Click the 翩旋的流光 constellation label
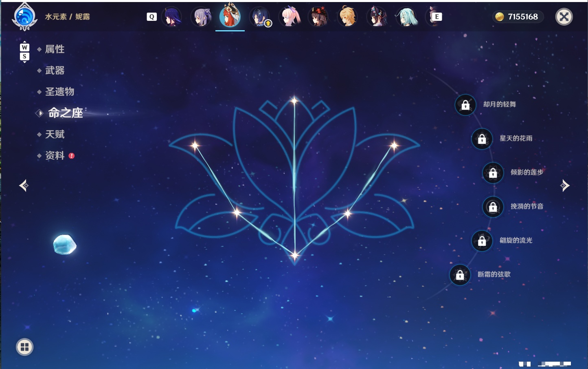588x369 pixels. point(516,240)
